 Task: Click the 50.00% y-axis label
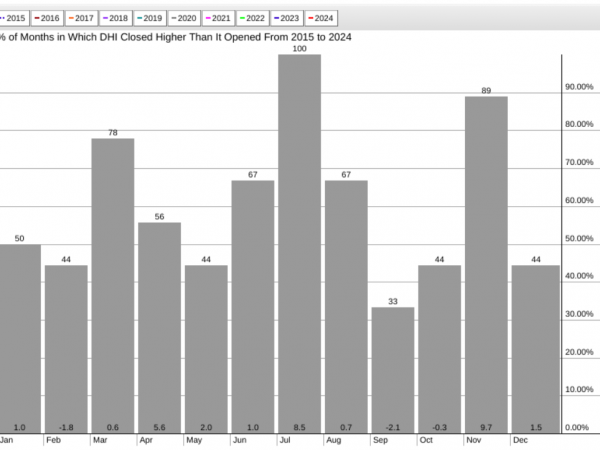(579, 238)
